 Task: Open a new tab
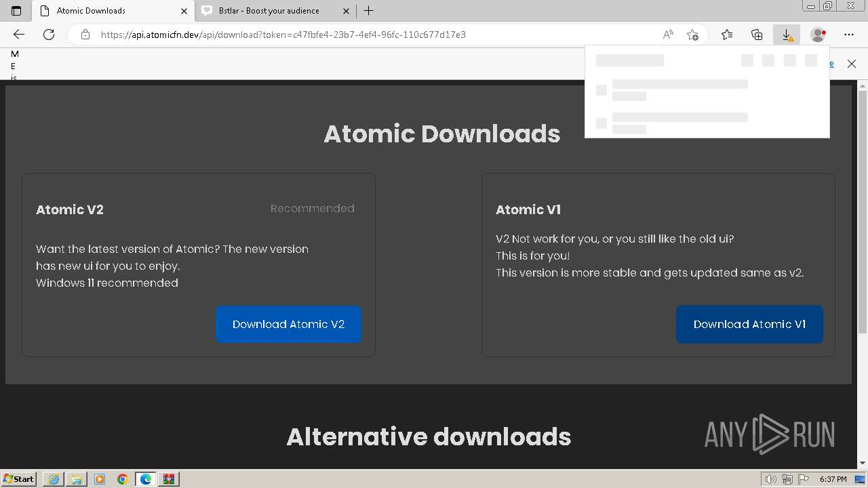tap(369, 10)
